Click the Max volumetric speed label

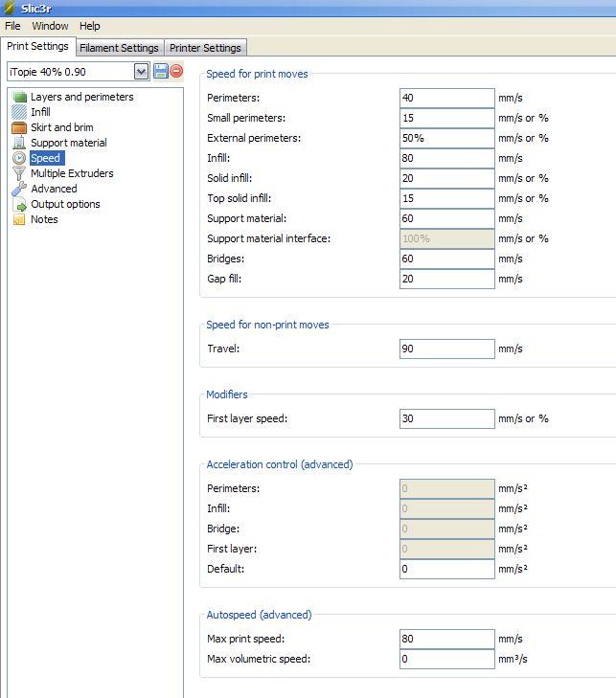click(259, 659)
